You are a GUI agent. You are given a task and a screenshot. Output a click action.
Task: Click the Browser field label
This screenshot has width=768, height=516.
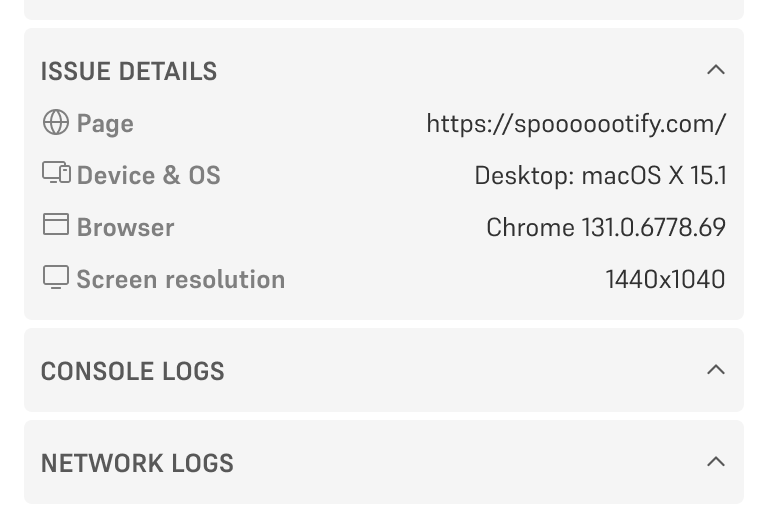[125, 228]
